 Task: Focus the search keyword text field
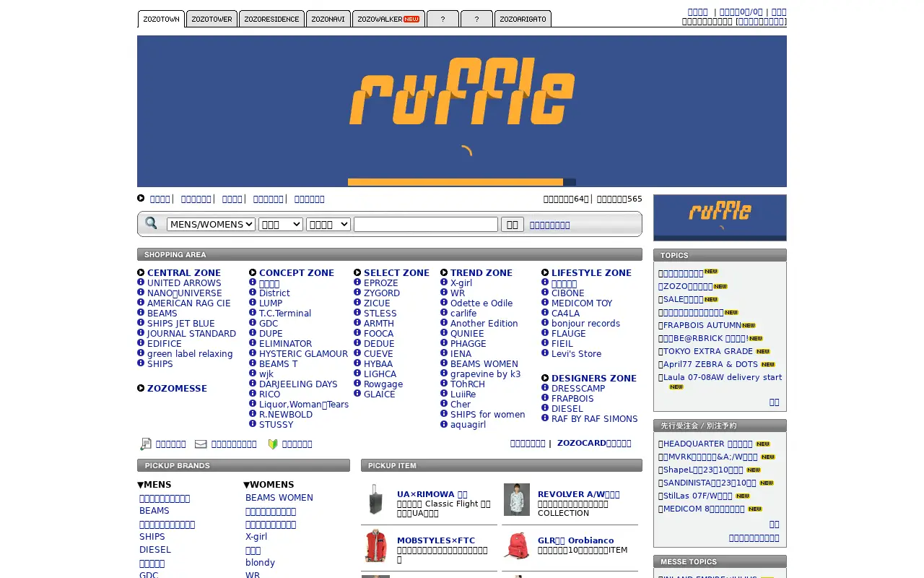[x=426, y=225]
